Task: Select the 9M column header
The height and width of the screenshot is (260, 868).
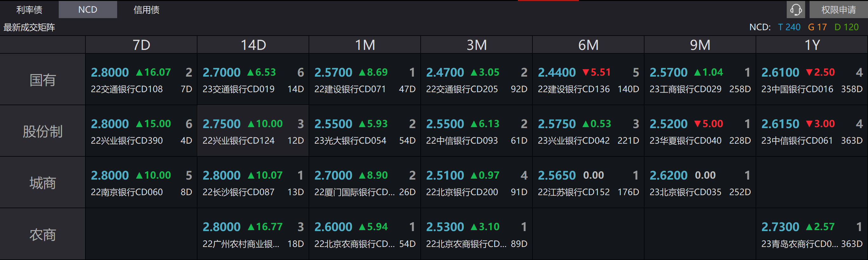Action: click(700, 45)
